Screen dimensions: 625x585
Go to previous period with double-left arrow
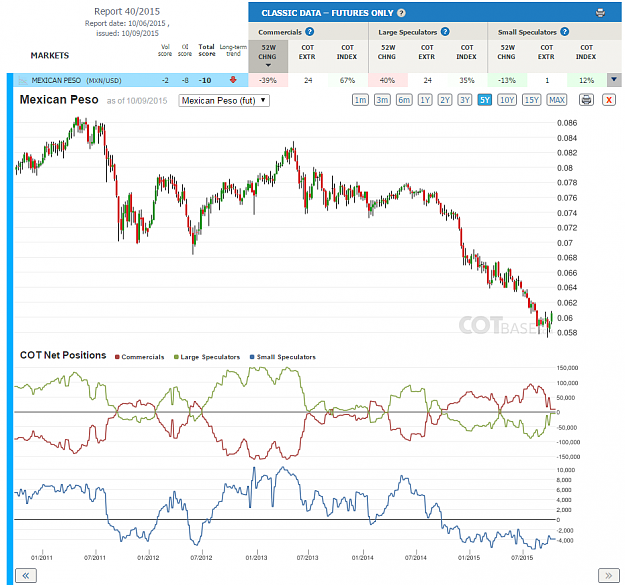26,575
